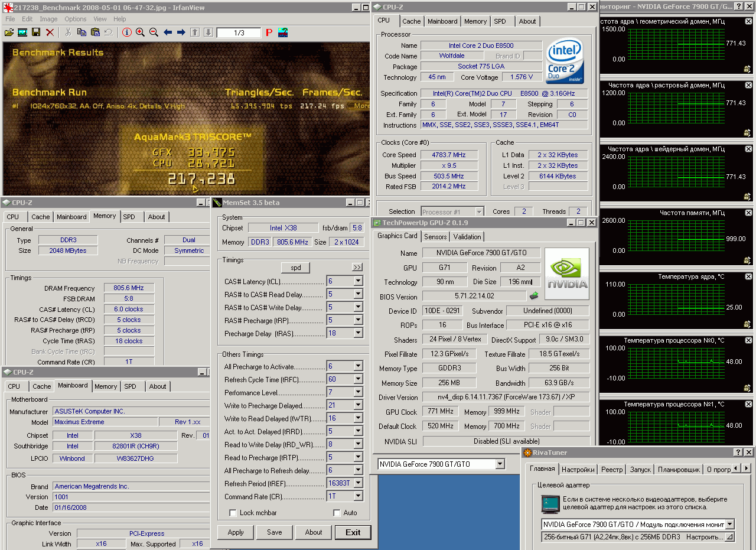Image resolution: width=756 pixels, height=550 pixels.
Task: Open IrfanView properties via red P icon
Action: click(x=269, y=32)
